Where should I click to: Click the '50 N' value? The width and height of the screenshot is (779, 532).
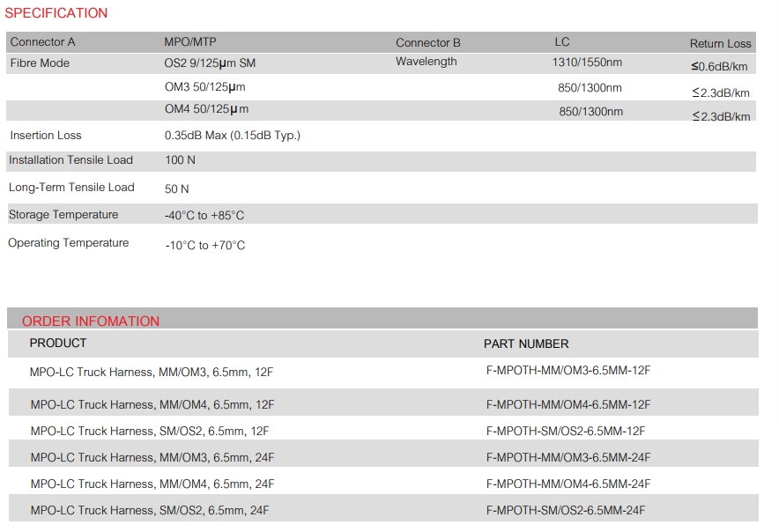tap(176, 188)
